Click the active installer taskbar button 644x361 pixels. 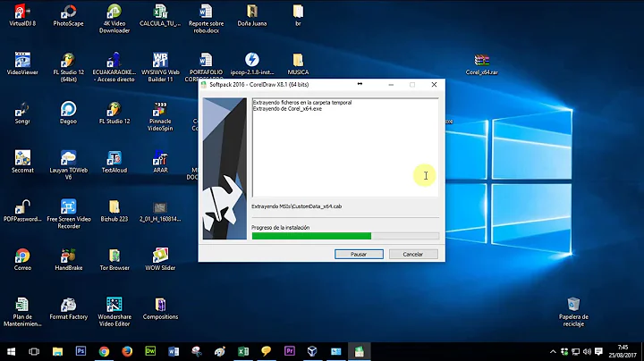tap(359, 351)
